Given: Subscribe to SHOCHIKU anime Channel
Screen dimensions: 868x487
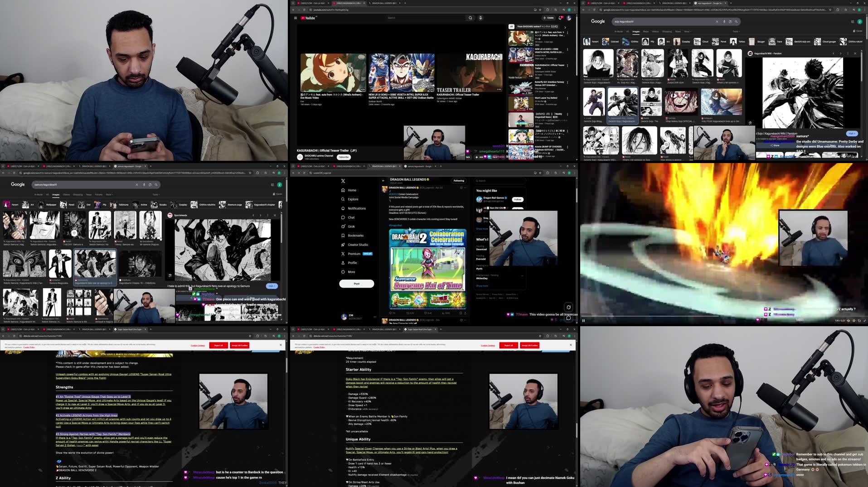Looking at the screenshot, I should pyautogui.click(x=344, y=157).
